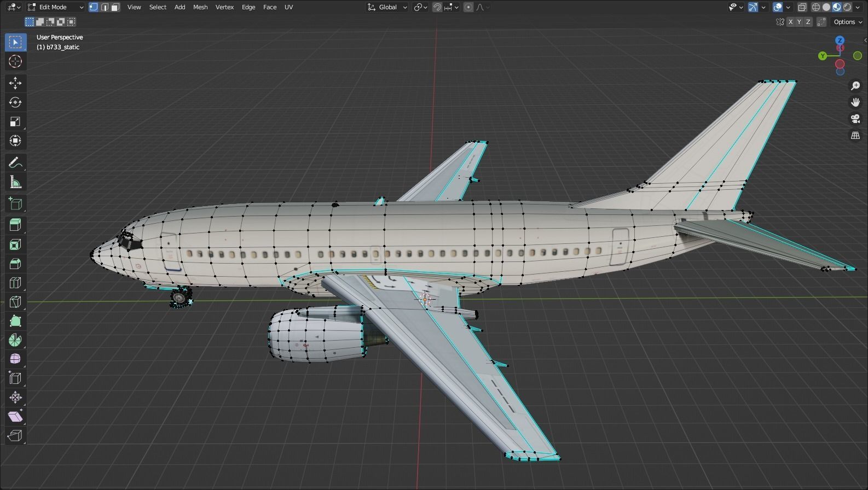The width and height of the screenshot is (868, 490).
Task: Activate the Rotate tool
Action: 15,102
